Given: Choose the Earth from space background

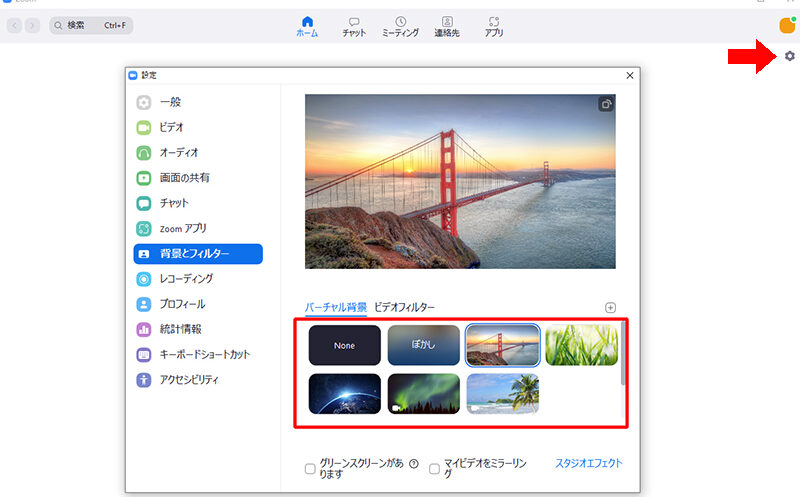Looking at the screenshot, I should pos(344,394).
